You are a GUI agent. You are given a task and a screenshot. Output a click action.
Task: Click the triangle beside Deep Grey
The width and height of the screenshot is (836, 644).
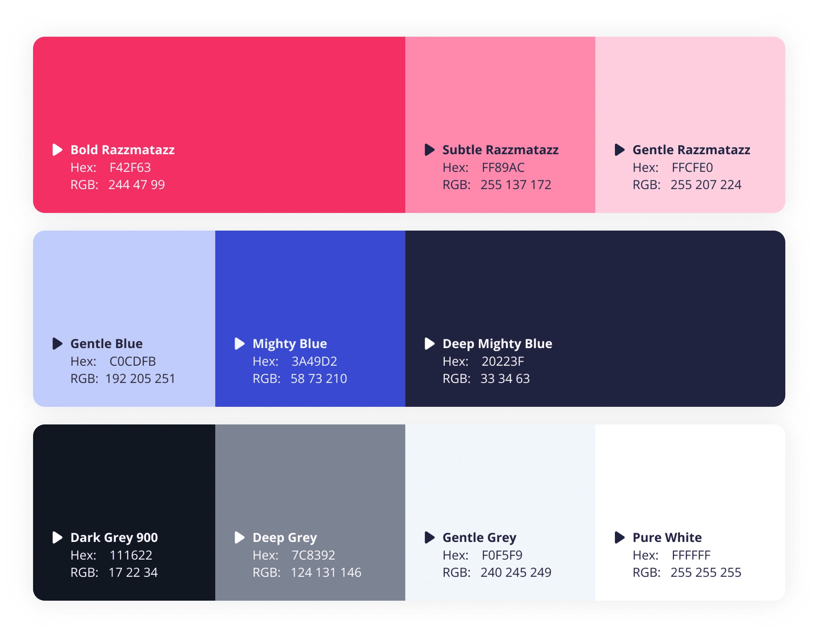coord(239,538)
